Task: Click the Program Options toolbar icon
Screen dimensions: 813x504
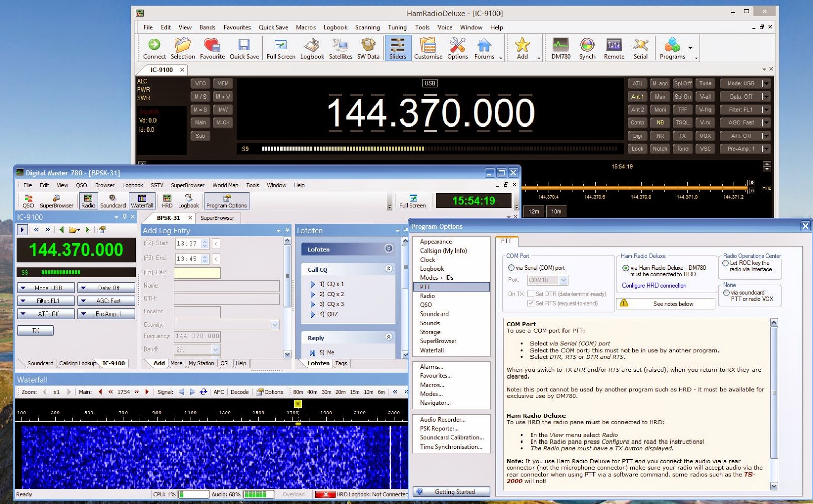Action: tap(227, 201)
